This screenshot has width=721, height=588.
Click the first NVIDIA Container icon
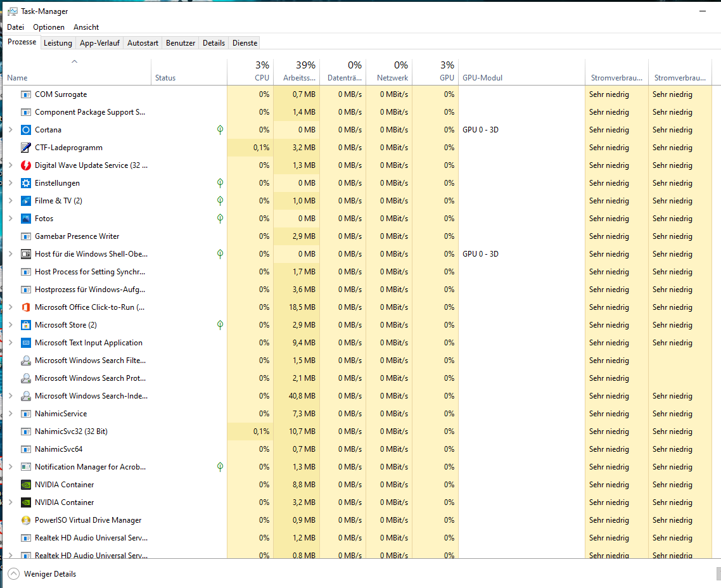(x=26, y=485)
